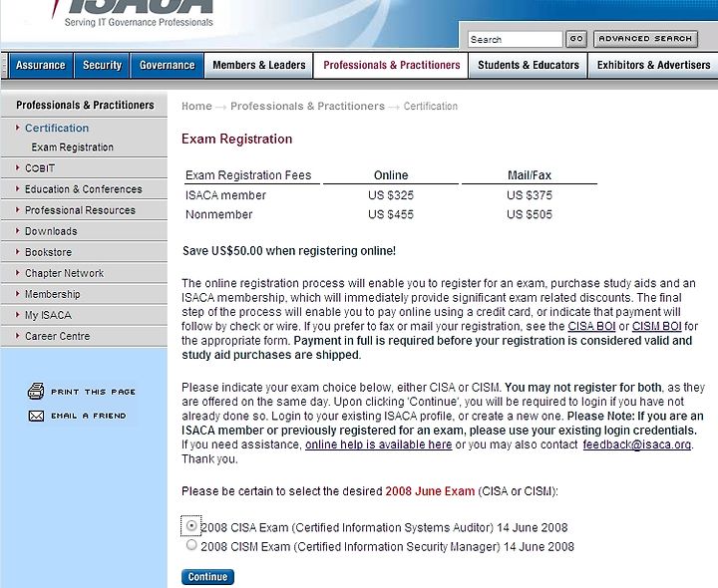This screenshot has width=718, height=588.
Task: Click Print This Page text link
Action: point(94,392)
